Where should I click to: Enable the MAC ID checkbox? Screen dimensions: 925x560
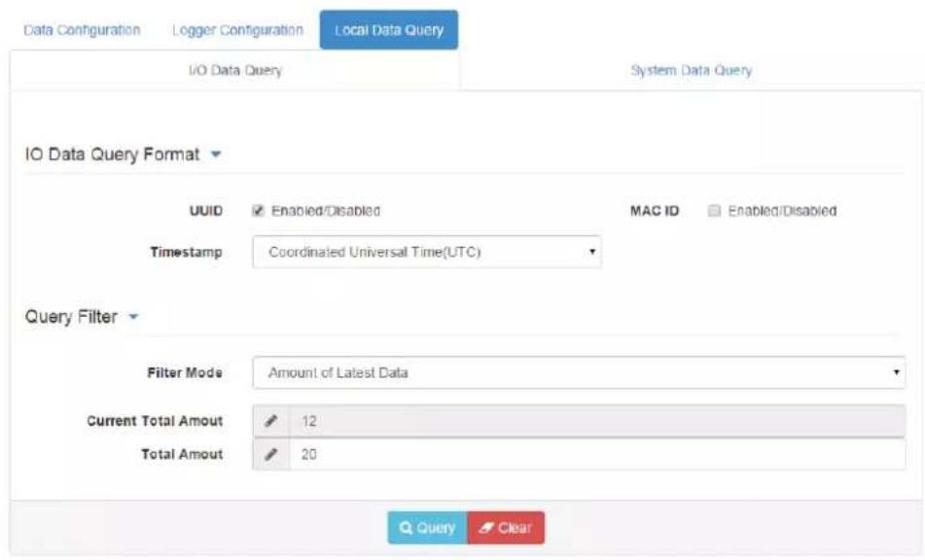pos(714,210)
